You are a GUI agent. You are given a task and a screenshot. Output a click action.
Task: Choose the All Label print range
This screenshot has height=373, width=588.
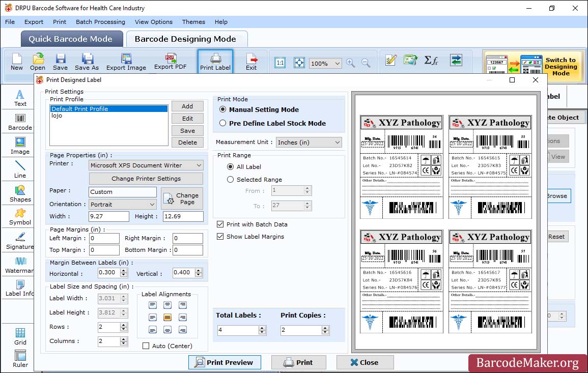tap(230, 167)
